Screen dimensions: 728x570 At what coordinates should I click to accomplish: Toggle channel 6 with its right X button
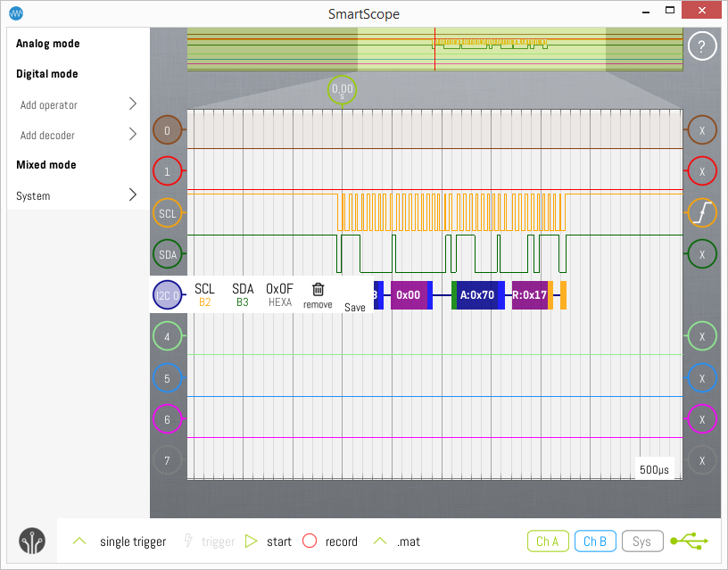[702, 418]
